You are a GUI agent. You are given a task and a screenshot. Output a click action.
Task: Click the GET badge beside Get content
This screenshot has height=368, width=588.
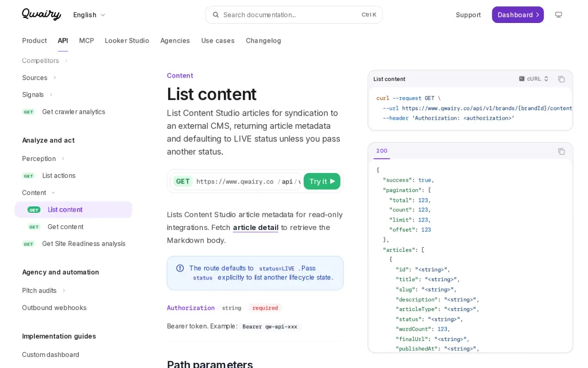tap(34, 227)
